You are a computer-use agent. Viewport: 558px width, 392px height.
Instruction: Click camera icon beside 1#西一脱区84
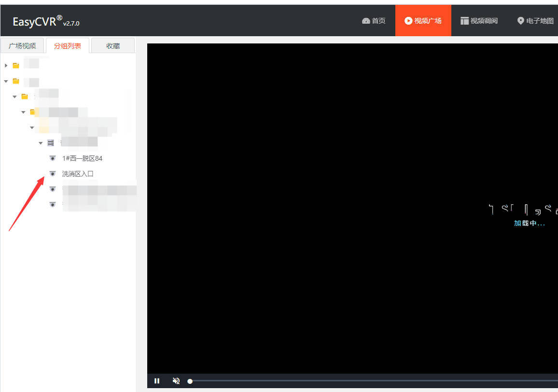point(53,158)
